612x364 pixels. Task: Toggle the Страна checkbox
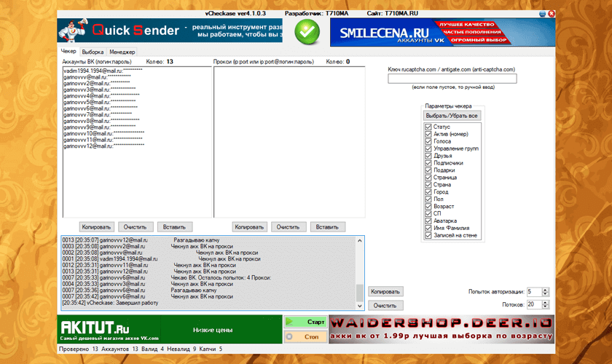coord(428,184)
